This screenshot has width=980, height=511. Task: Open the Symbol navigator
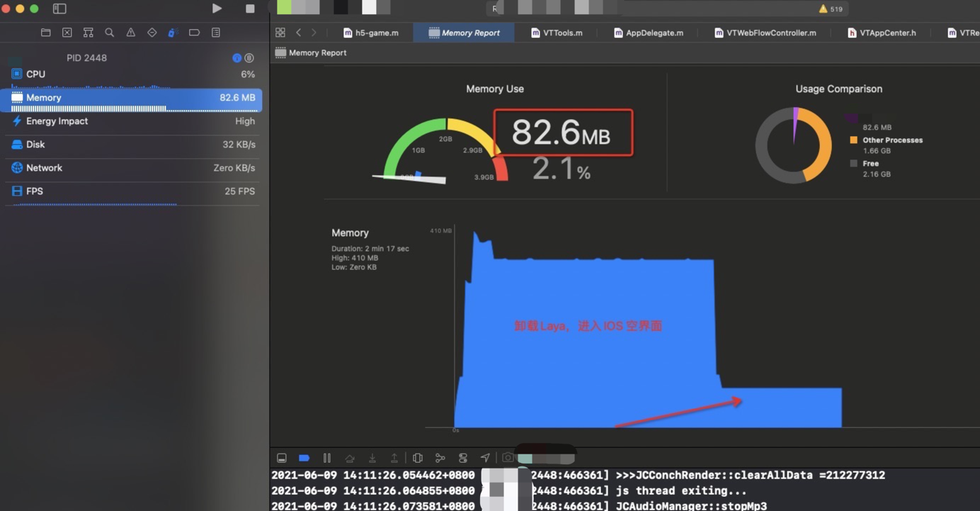tap(89, 33)
